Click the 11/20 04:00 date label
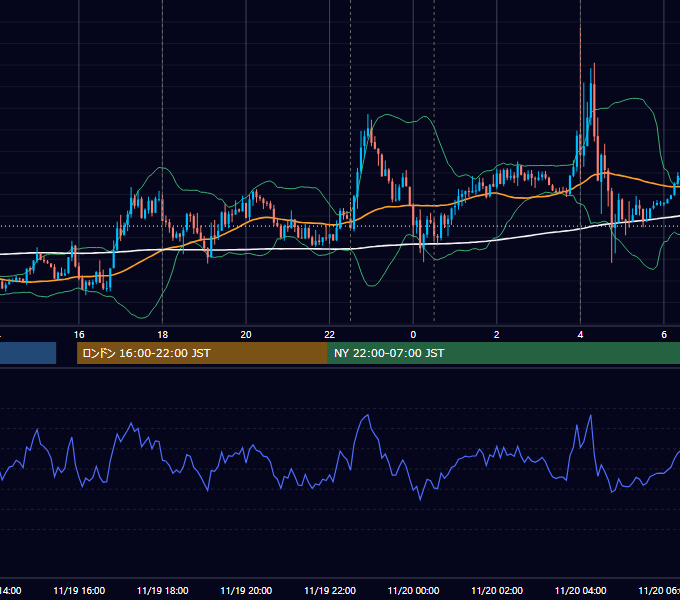The image size is (680, 600). click(x=581, y=591)
